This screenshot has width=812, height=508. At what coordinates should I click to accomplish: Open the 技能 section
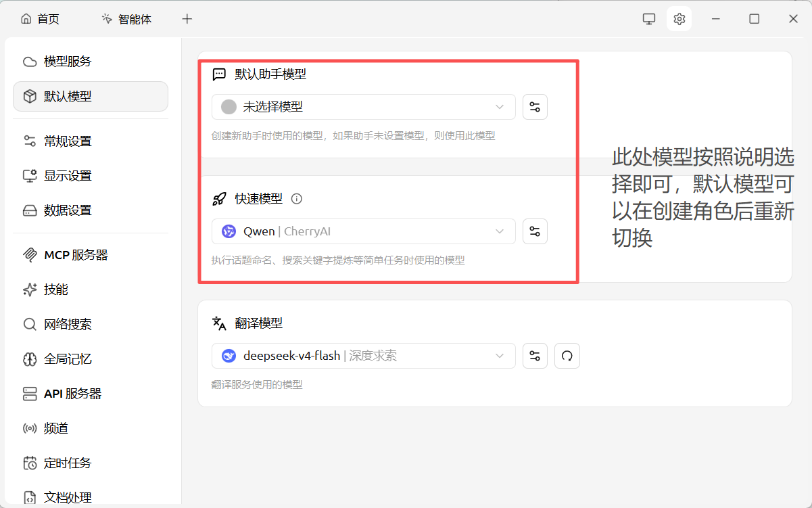(x=91, y=290)
